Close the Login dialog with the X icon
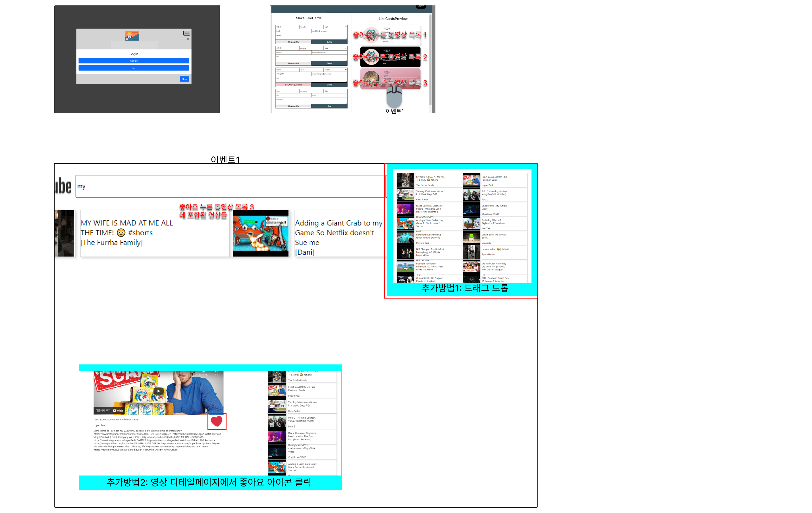 point(188,39)
